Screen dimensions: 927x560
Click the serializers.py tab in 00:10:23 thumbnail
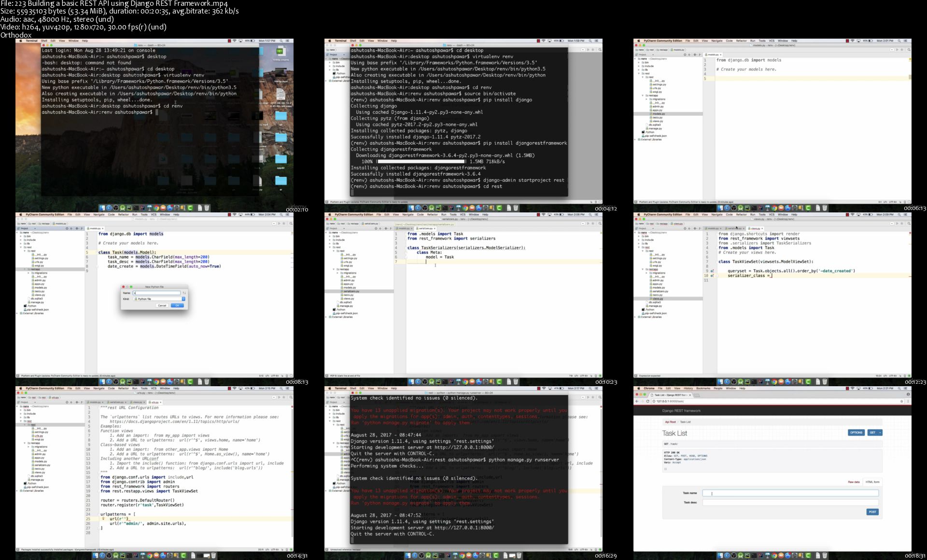(425, 228)
